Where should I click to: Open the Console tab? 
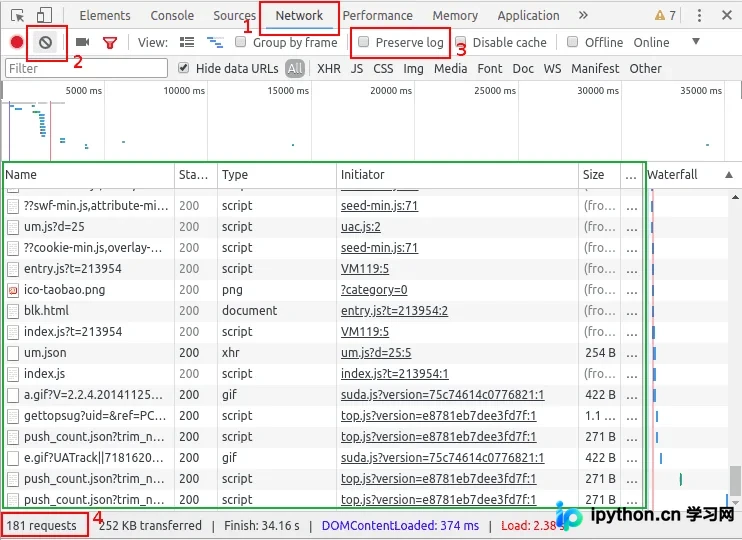click(172, 16)
